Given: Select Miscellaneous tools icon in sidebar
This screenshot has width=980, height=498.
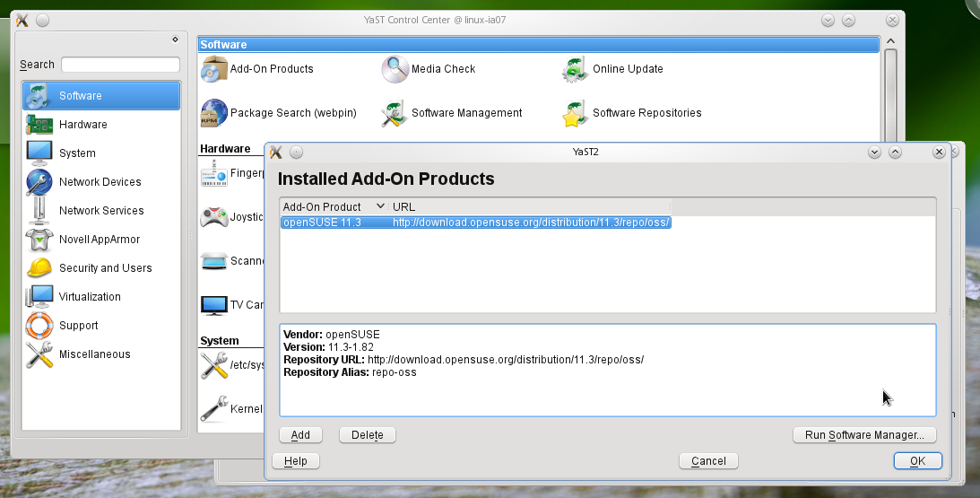Looking at the screenshot, I should pos(39,354).
